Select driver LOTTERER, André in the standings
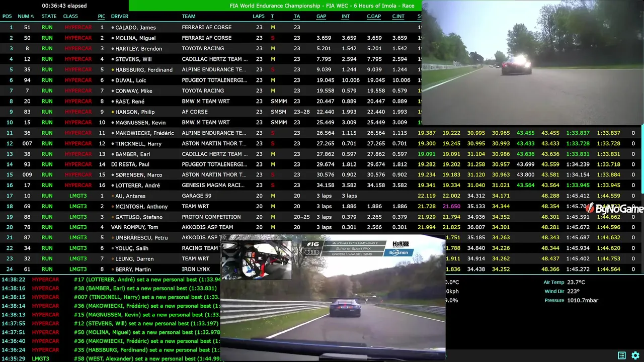The height and width of the screenshot is (362, 644). coord(137,186)
